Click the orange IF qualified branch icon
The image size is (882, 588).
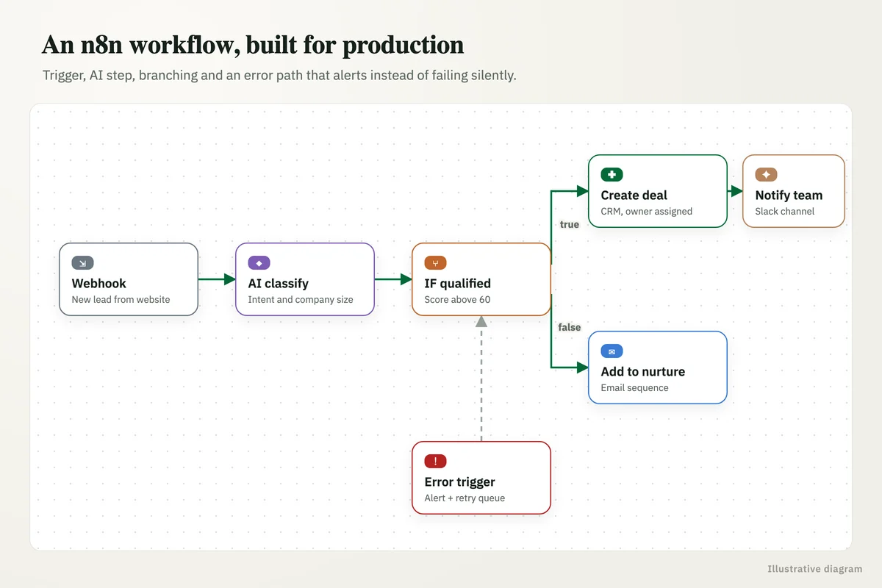click(435, 262)
